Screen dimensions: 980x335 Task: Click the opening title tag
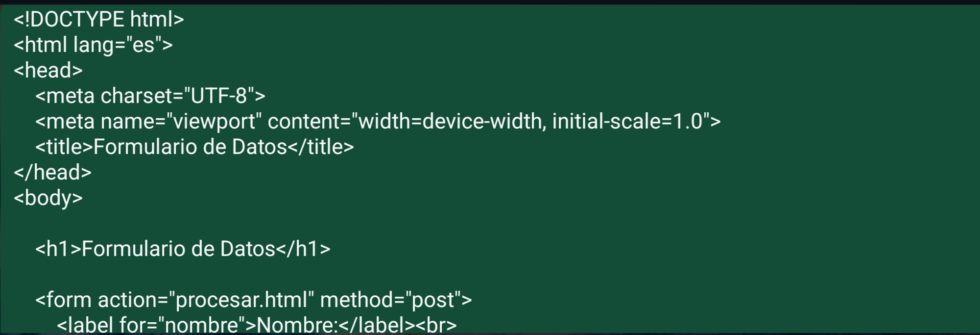tap(64, 147)
